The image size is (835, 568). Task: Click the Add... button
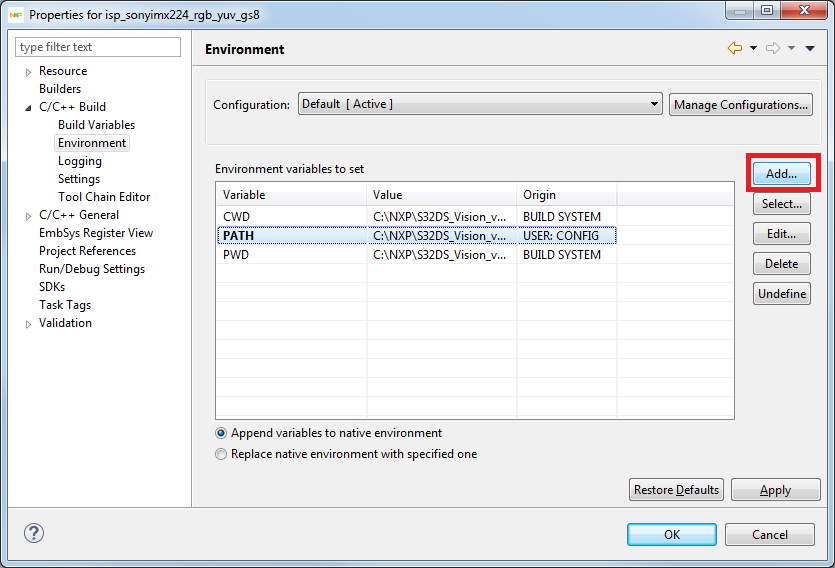tap(781, 173)
